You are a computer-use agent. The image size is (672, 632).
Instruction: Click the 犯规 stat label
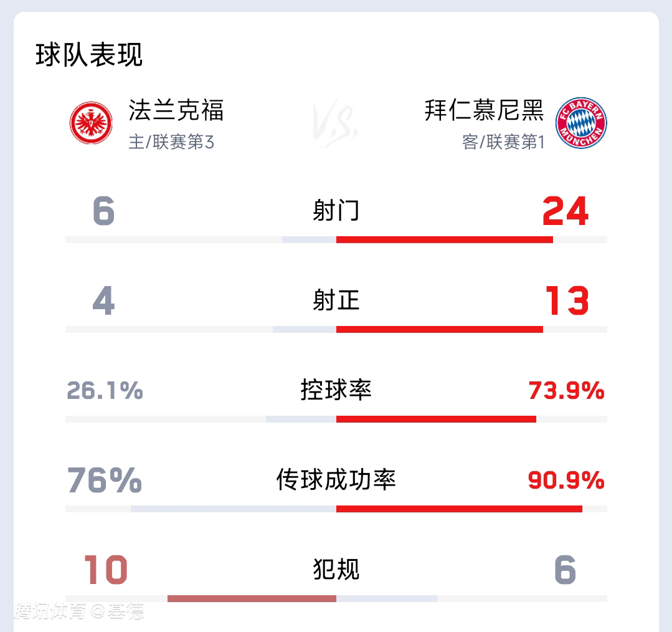click(336, 570)
